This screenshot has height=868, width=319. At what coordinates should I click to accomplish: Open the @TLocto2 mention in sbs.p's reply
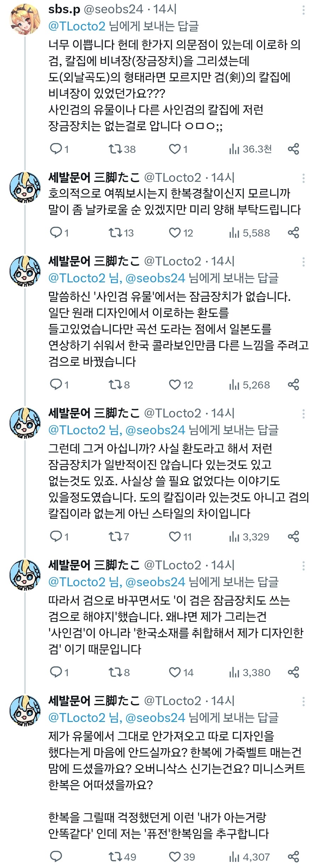(x=77, y=27)
